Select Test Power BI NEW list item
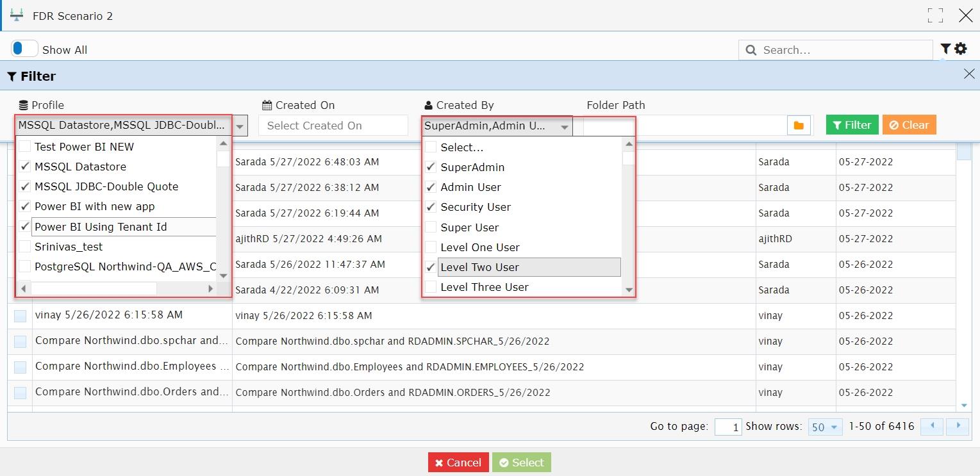 (84, 147)
